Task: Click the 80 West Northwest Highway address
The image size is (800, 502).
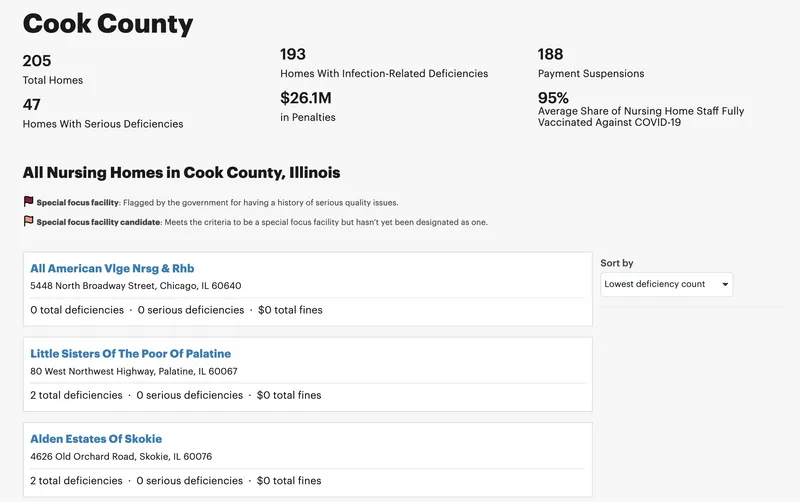Action: pos(134,371)
